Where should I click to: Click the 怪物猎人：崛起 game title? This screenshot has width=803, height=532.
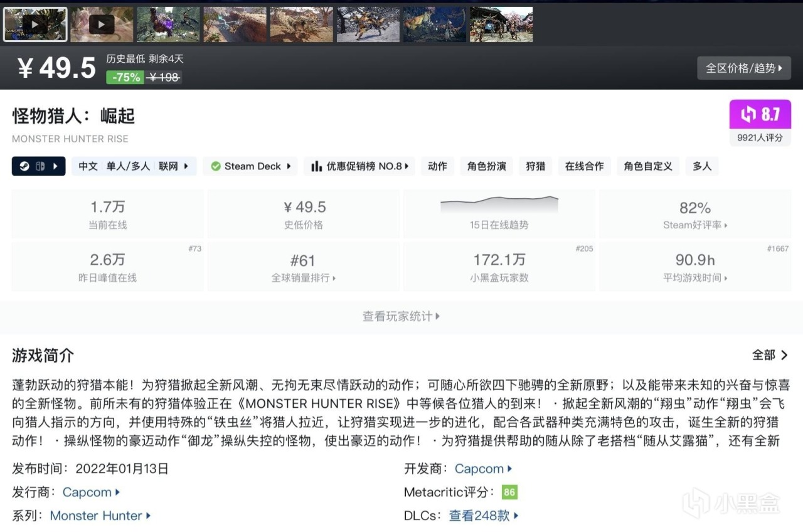(x=73, y=116)
